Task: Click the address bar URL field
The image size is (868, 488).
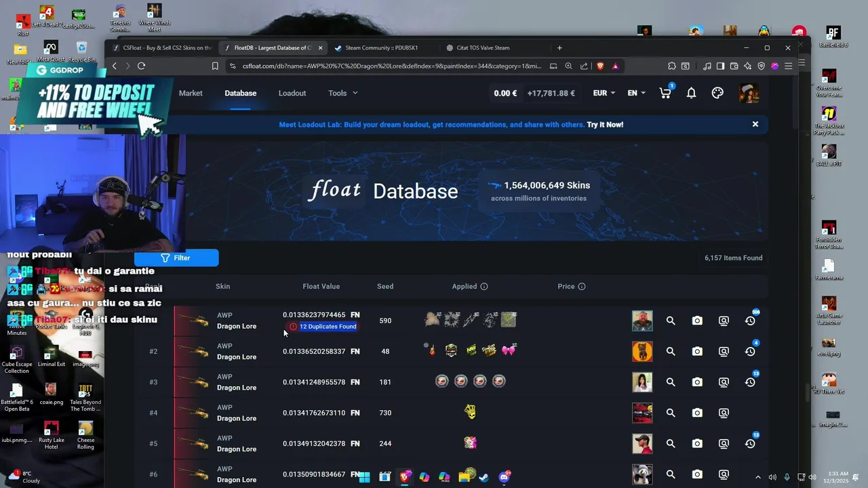Action: (x=392, y=66)
